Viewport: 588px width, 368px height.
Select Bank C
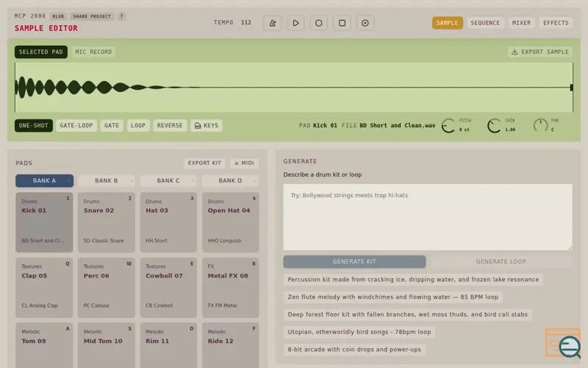pos(168,180)
